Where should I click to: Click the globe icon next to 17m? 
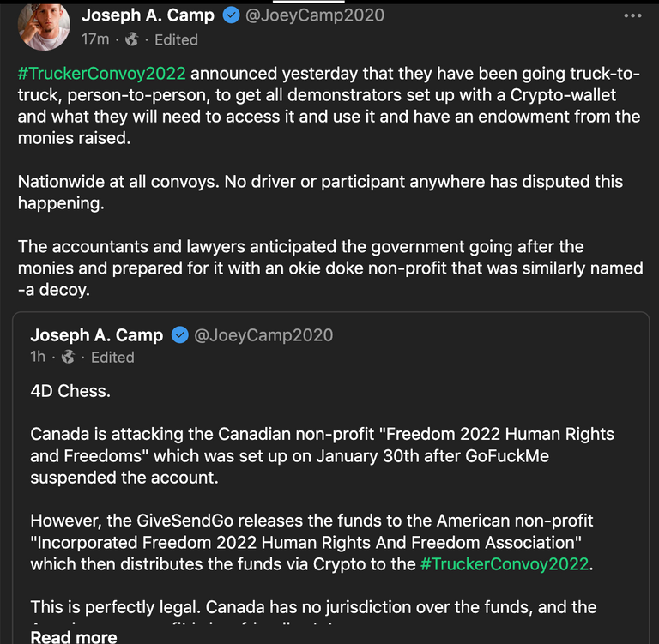click(131, 39)
